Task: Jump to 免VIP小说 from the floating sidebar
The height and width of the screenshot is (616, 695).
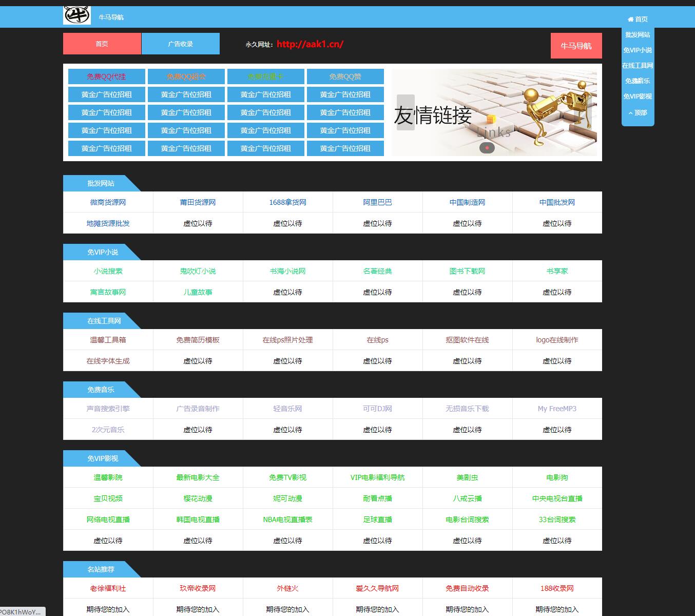Action: [638, 50]
